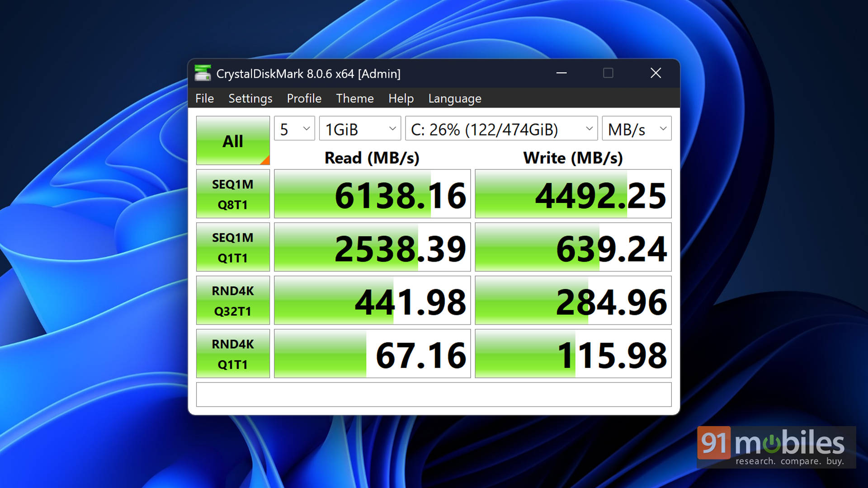Open the C: drive selection dropdown
This screenshot has width=868, height=488.
[501, 129]
